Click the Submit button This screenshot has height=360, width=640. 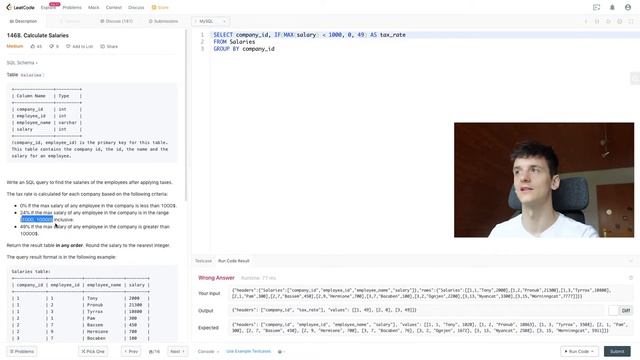point(617,351)
